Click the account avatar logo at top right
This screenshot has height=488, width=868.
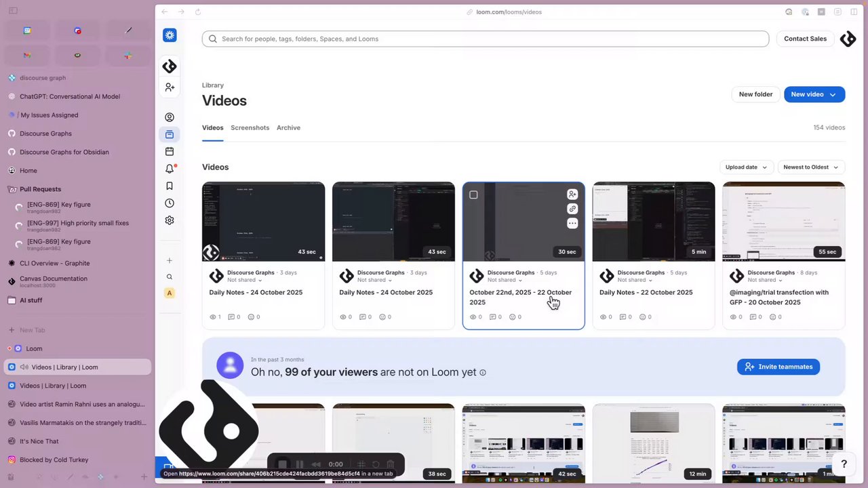(848, 39)
